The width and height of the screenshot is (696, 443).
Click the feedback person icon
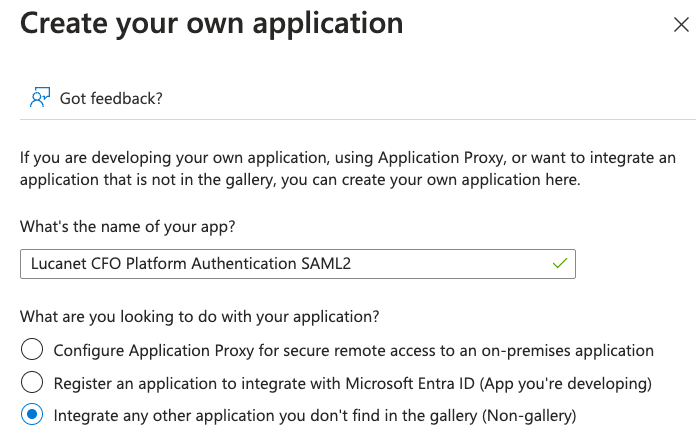coord(40,98)
